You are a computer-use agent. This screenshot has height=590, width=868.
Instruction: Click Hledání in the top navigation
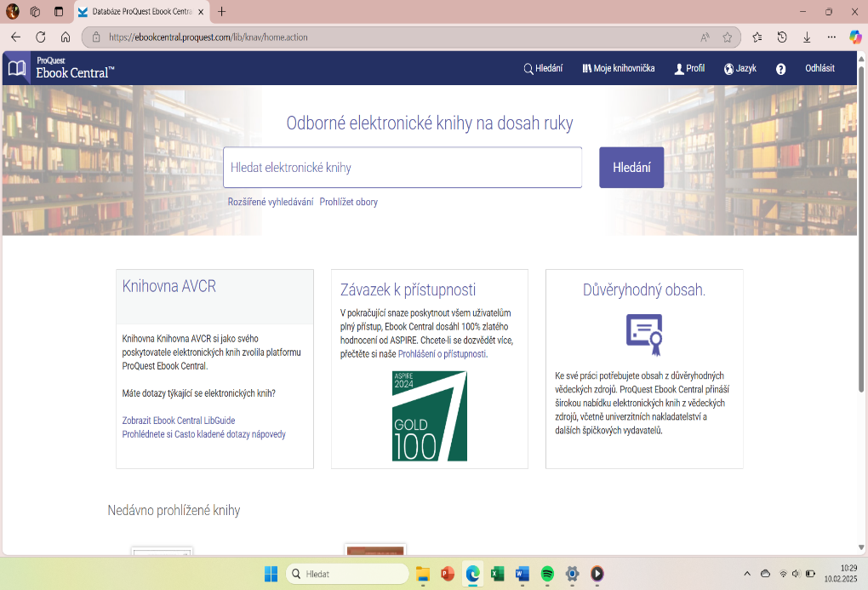(x=543, y=69)
